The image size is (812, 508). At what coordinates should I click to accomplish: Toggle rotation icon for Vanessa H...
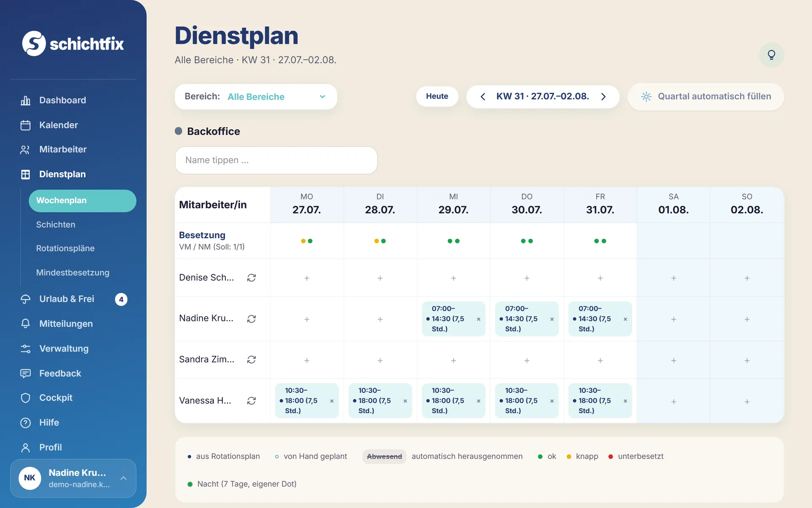252,401
